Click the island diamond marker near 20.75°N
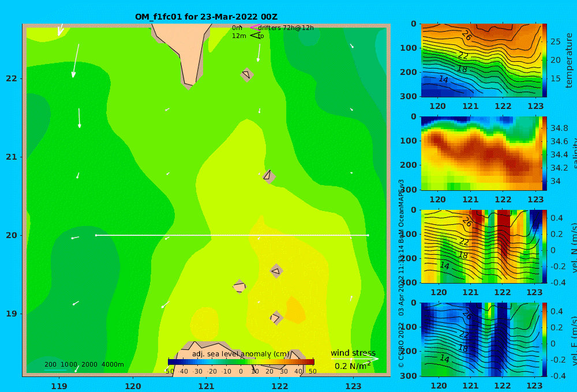This screenshot has width=577, height=392. click(269, 176)
